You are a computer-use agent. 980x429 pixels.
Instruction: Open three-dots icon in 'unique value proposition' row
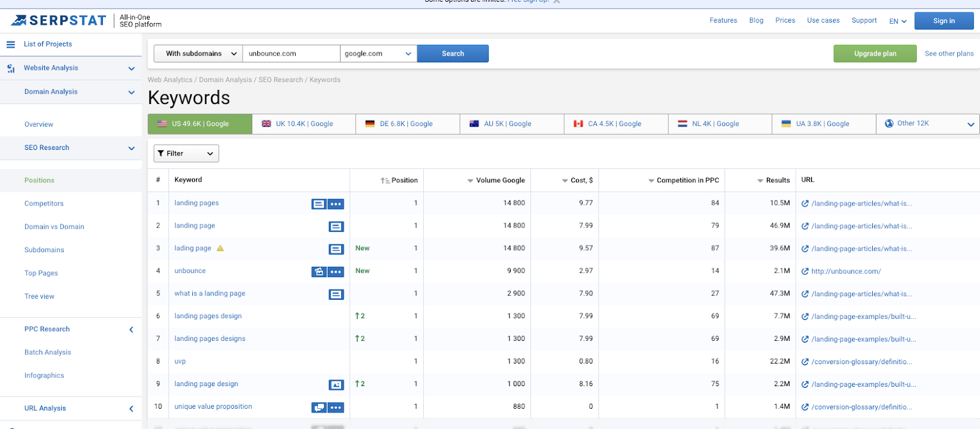click(x=336, y=408)
